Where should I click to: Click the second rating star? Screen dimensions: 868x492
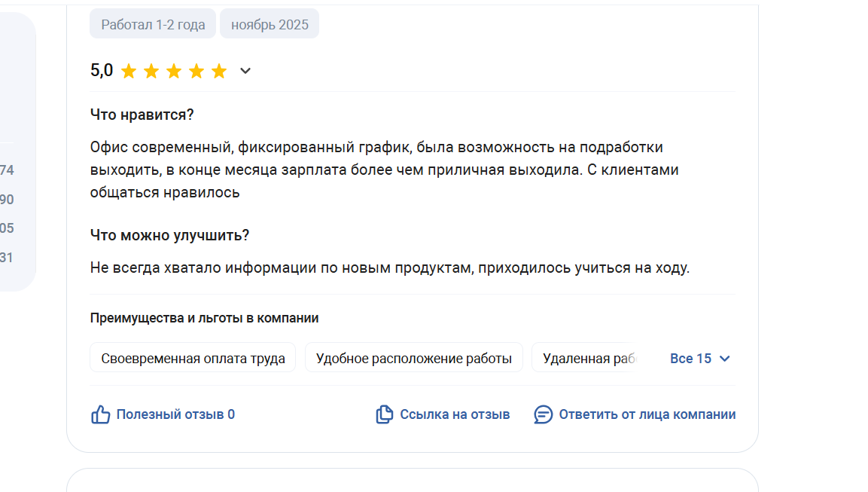pos(151,71)
